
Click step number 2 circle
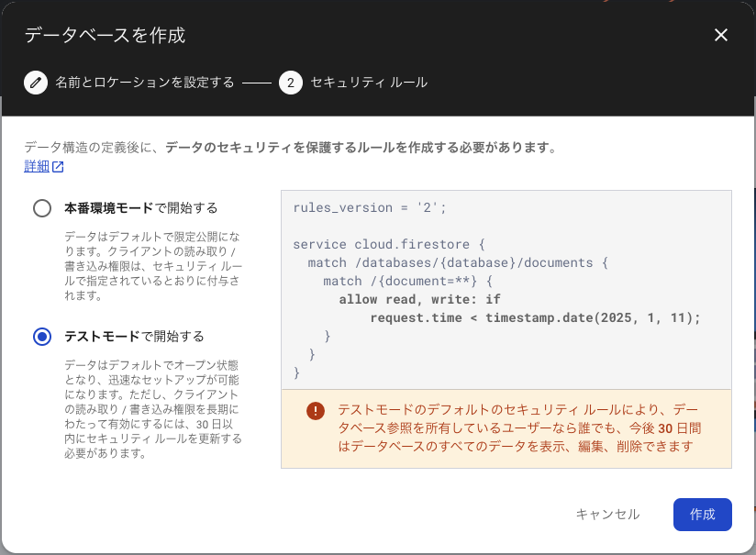(x=290, y=83)
